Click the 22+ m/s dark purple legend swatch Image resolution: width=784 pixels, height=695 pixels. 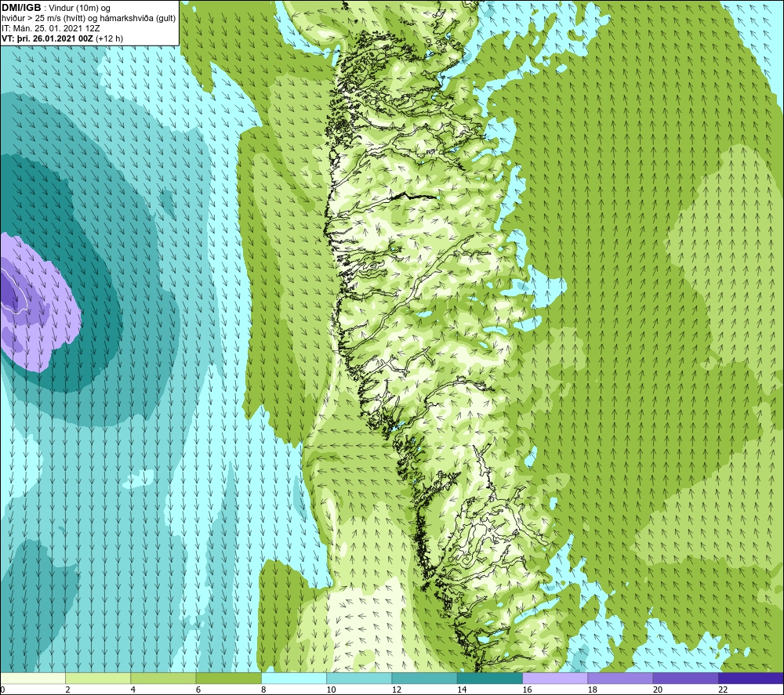(x=750, y=678)
